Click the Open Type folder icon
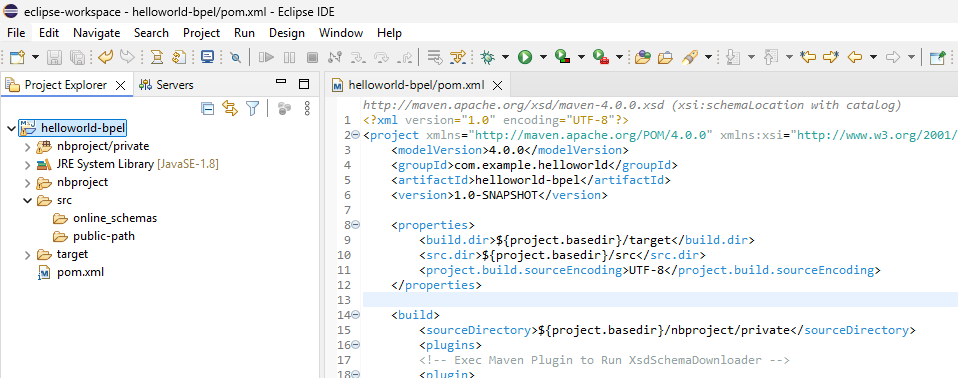 tap(642, 57)
